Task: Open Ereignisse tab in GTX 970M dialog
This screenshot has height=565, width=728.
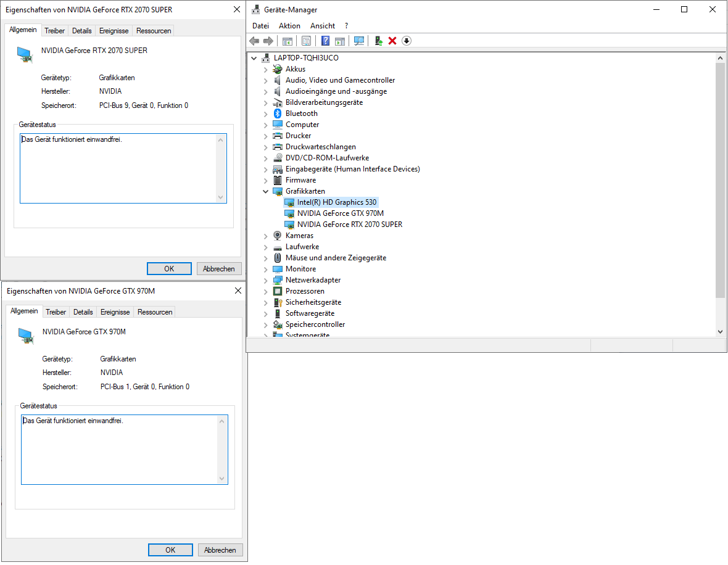Action: point(115,312)
